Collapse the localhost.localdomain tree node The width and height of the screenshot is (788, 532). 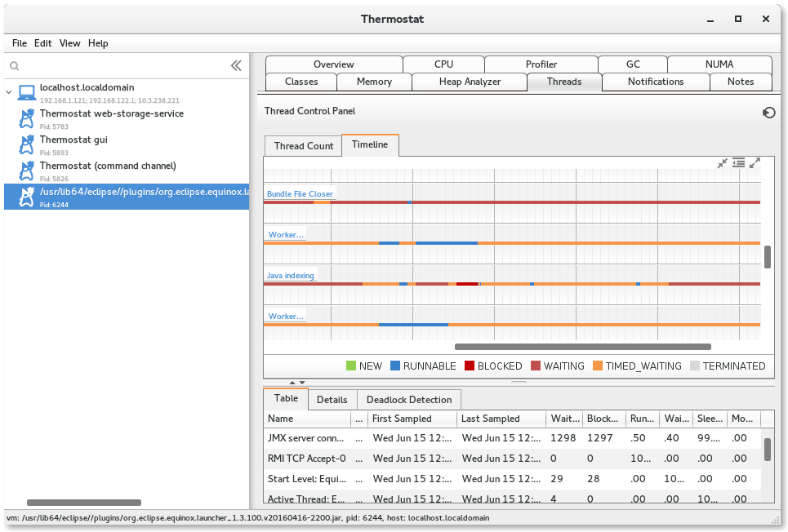click(9, 93)
